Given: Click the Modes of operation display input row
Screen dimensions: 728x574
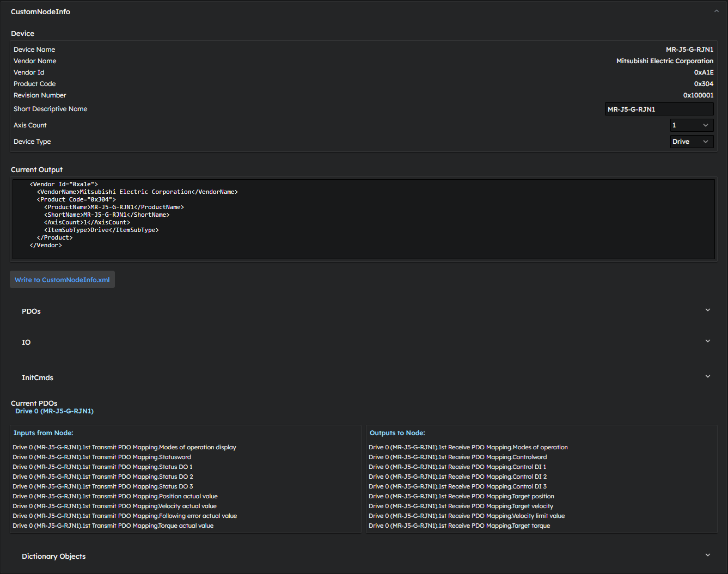Looking at the screenshot, I should (124, 447).
